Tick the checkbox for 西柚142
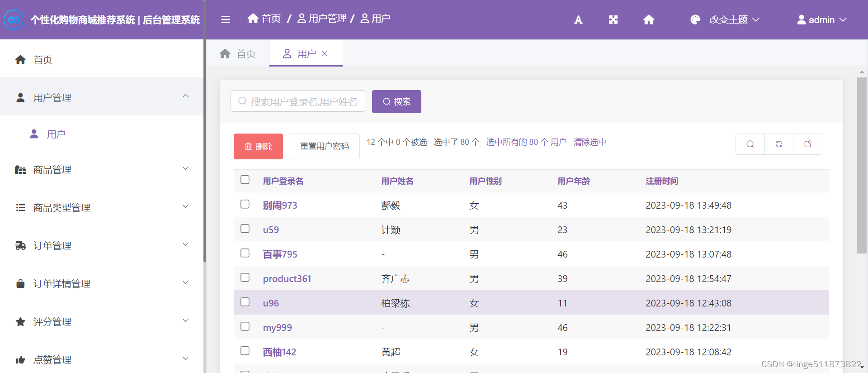This screenshot has height=373, width=868. coord(245,351)
